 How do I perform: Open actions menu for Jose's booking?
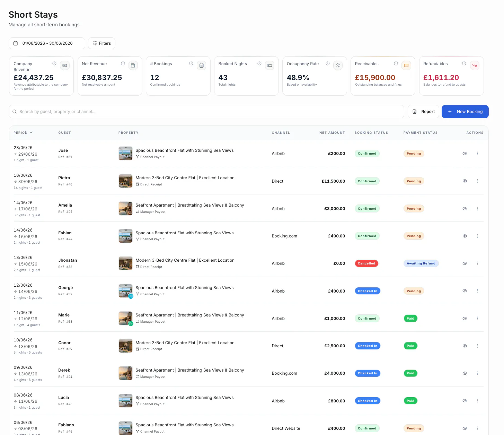pos(477,154)
